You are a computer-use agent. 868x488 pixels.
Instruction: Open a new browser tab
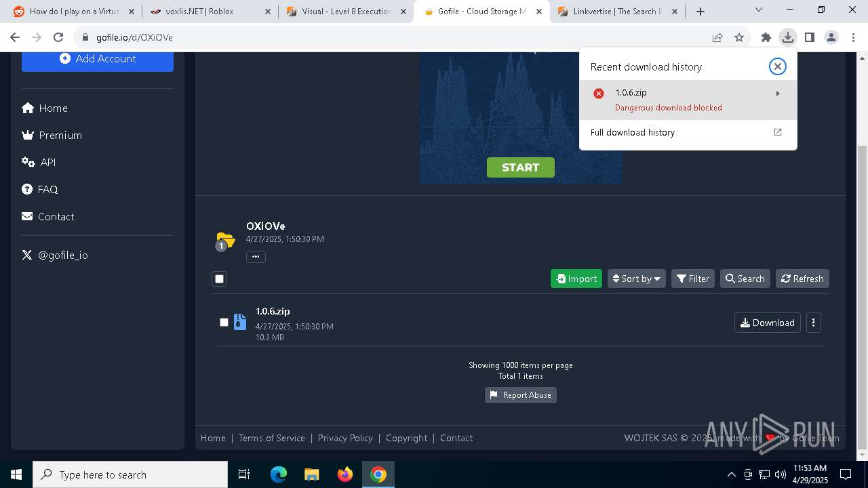[701, 12]
